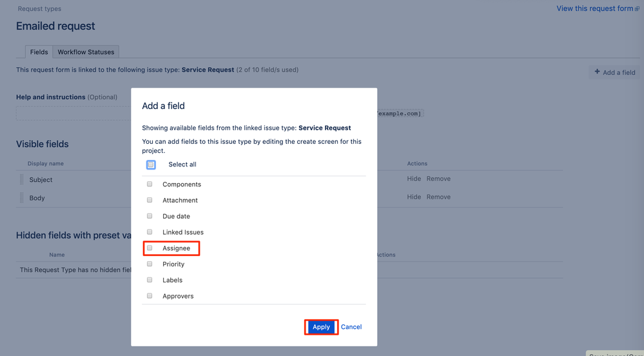
Task: Grab the Body row drag handle
Action: (22, 198)
